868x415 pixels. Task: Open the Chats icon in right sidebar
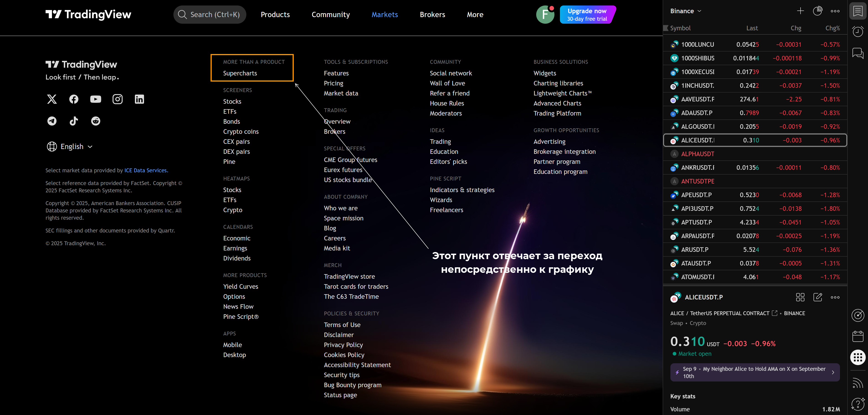pos(858,53)
